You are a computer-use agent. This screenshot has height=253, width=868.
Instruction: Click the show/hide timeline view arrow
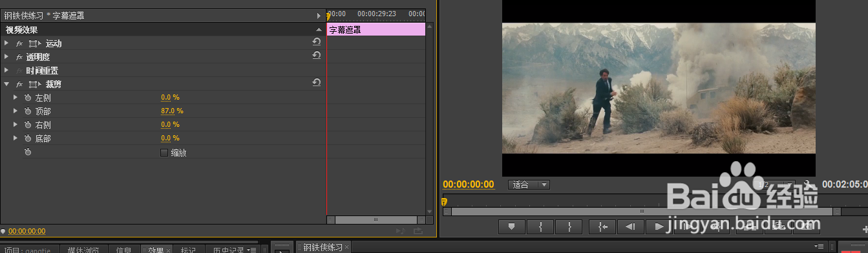coord(318,16)
